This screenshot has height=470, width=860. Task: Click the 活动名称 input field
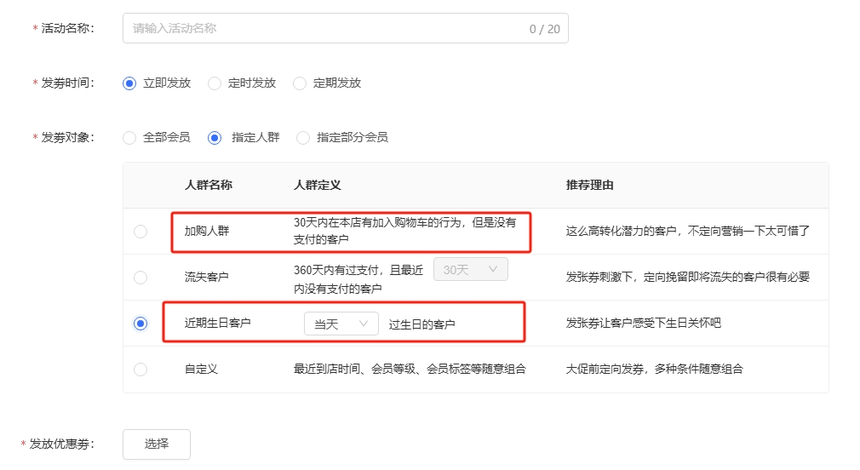pos(346,29)
